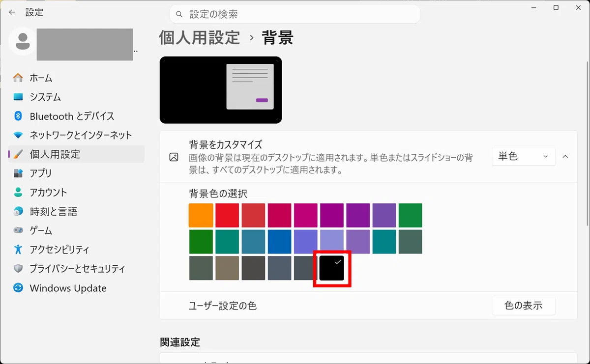Viewport: 590px width, 364px height.
Task: Minimize the settings window
Action: tap(533, 7)
